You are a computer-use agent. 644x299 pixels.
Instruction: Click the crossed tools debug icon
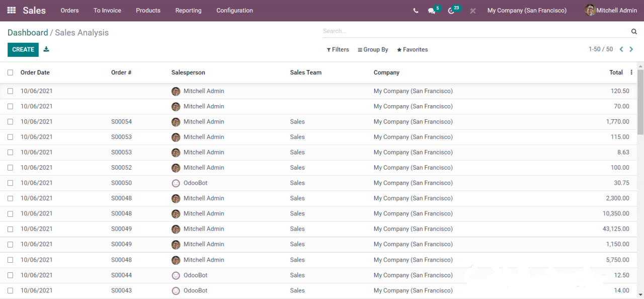point(473,11)
